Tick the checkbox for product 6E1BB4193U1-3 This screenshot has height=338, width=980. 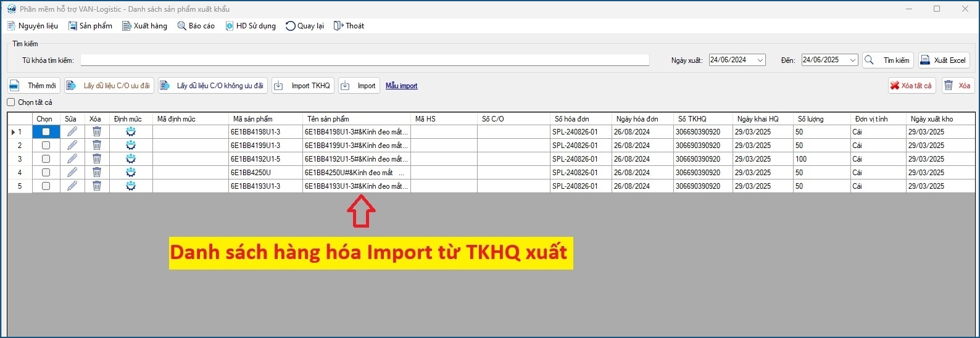(x=46, y=186)
